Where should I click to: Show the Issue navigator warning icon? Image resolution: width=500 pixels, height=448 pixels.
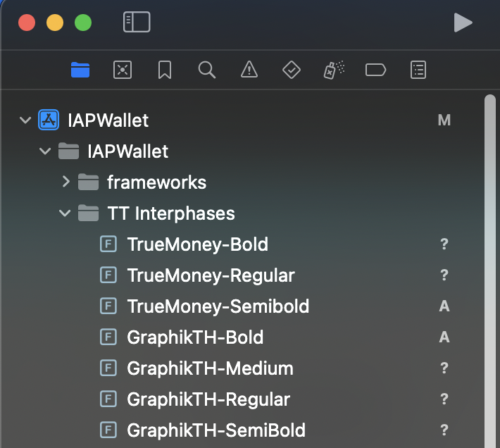coord(249,70)
